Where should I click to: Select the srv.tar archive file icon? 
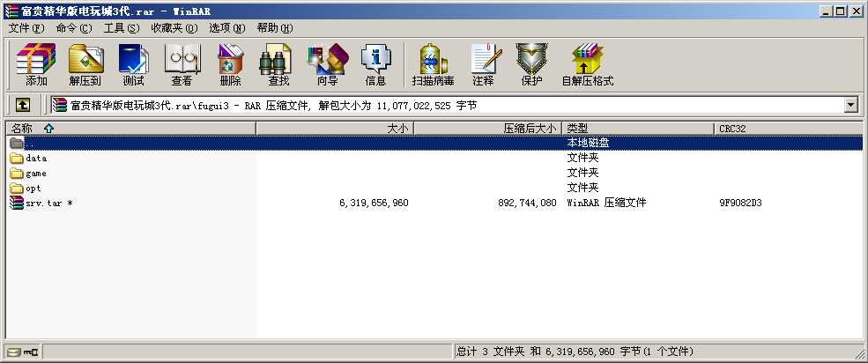coord(17,203)
